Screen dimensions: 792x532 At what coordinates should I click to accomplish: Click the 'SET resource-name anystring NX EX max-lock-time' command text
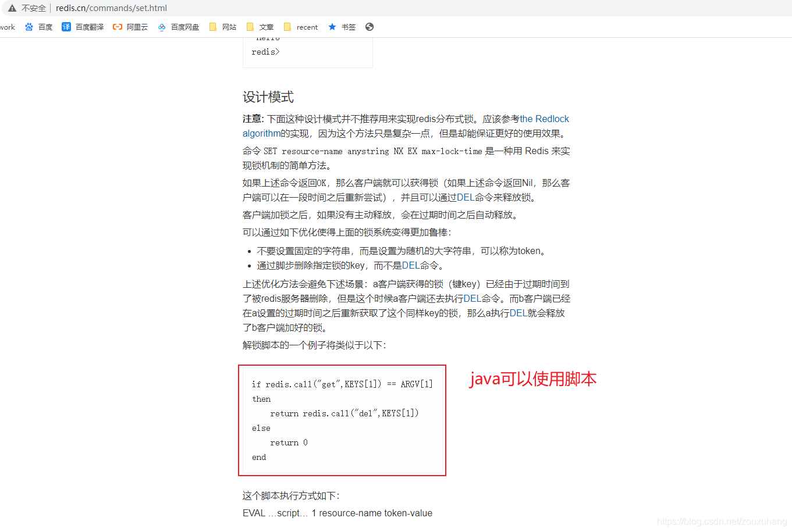[x=372, y=151]
